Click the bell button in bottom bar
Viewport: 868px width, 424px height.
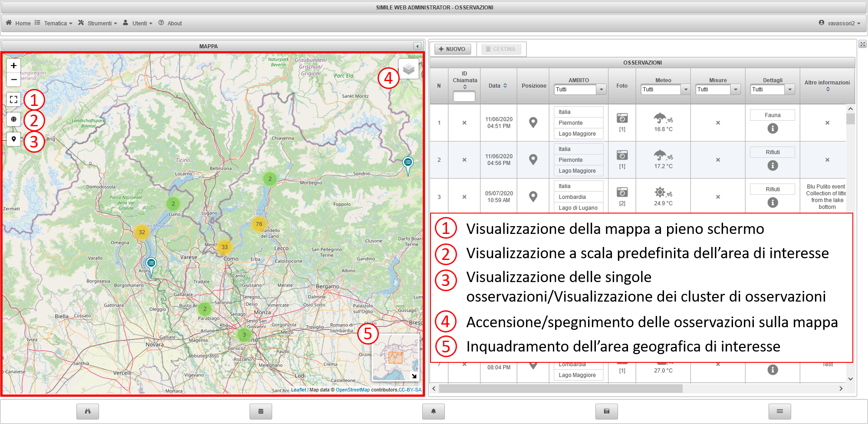433,411
